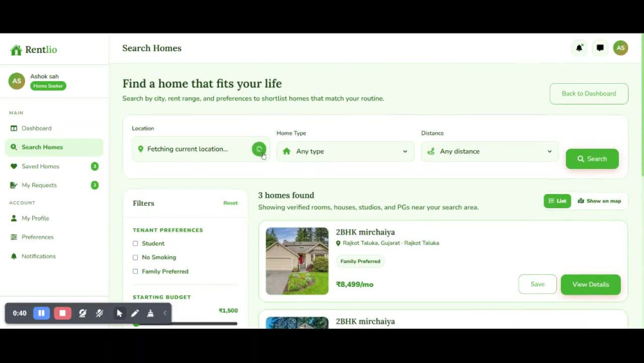Switch to the List view
This screenshot has width=644, height=363.
[557, 201]
